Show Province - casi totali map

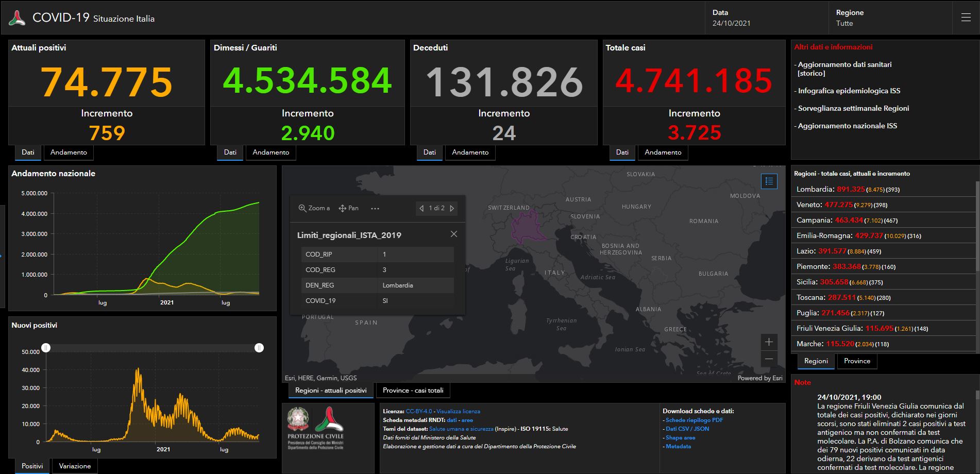(413, 391)
